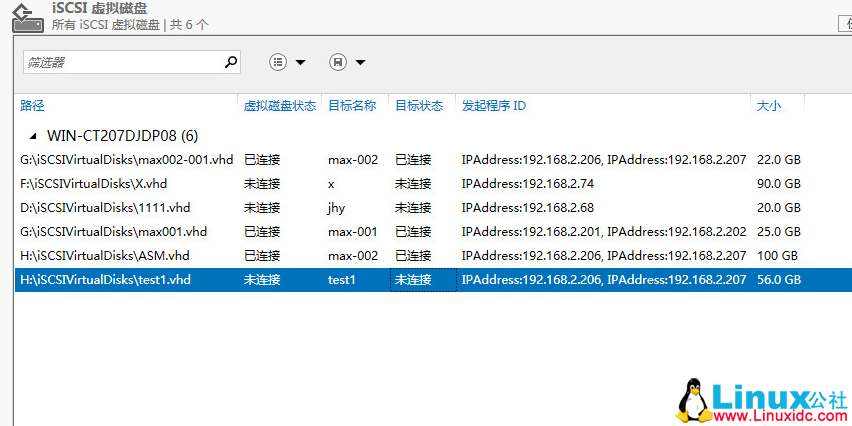
Task: Open the list view options icon
Action: (278, 62)
